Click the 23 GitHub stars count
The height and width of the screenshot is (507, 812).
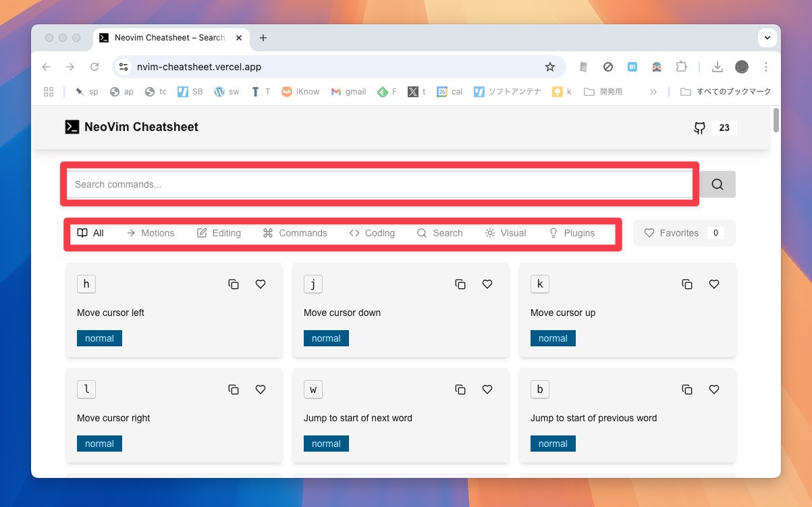(724, 128)
